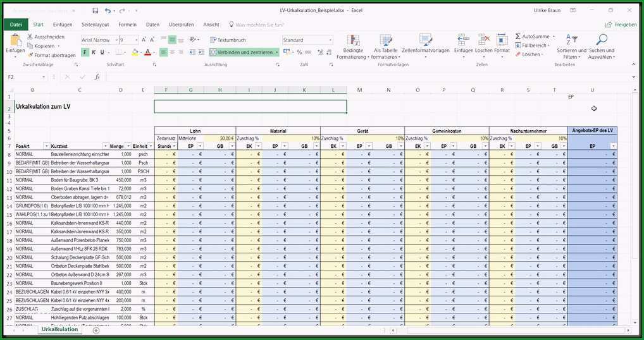The height and width of the screenshot is (340, 644).
Task: Click the fx insert function icon
Action: click(97, 77)
